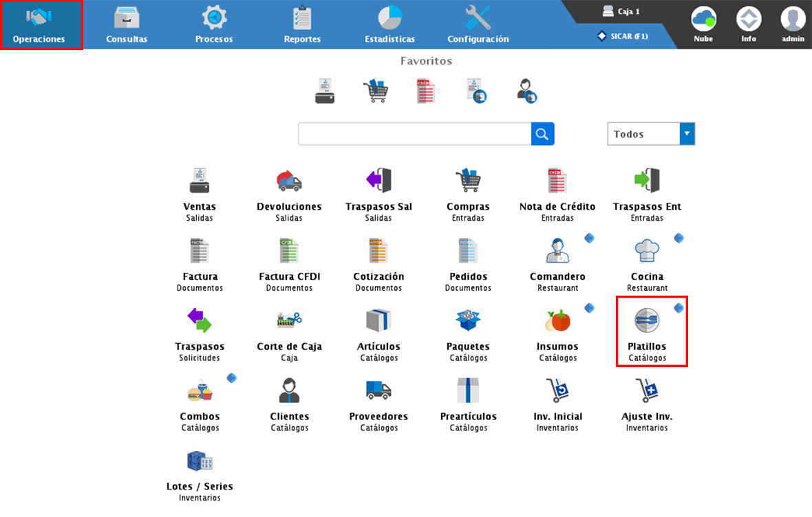The width and height of the screenshot is (812, 517).
Task: Go to the Configuración tab
Action: point(478,25)
